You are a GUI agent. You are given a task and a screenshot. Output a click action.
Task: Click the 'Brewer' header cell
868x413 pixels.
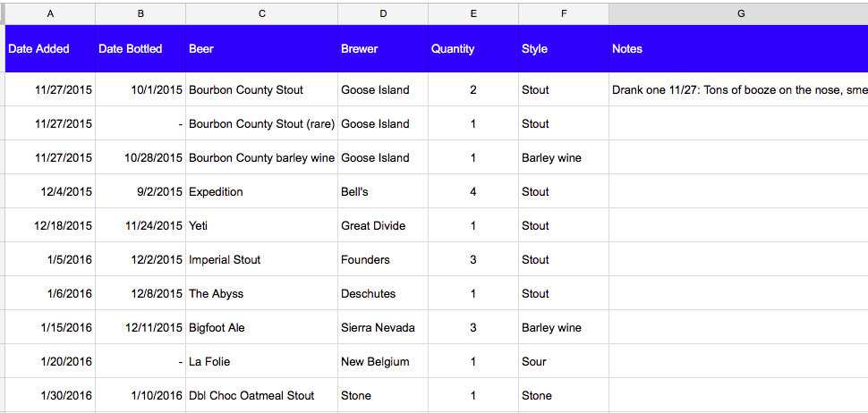pyautogui.click(x=382, y=49)
